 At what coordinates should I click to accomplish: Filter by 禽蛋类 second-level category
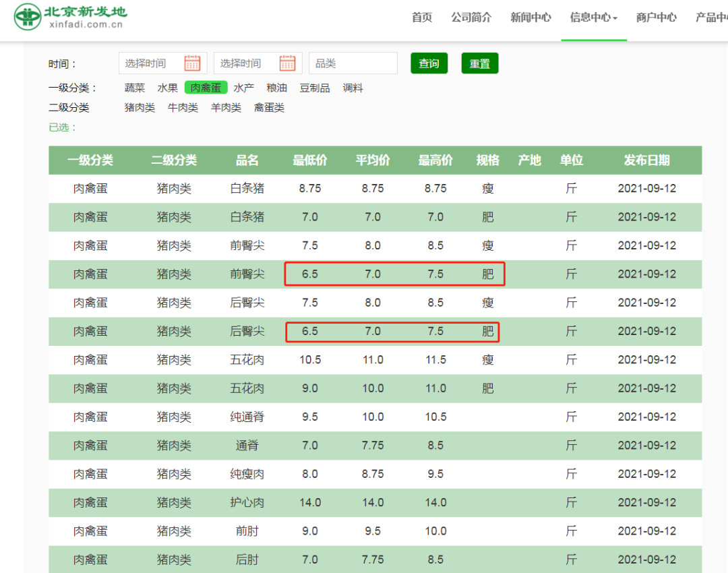click(x=269, y=108)
